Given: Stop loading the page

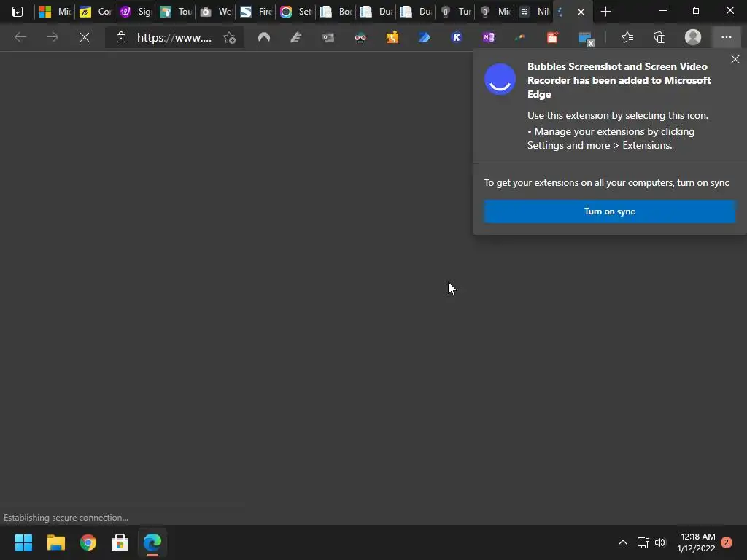Looking at the screenshot, I should click(x=85, y=37).
